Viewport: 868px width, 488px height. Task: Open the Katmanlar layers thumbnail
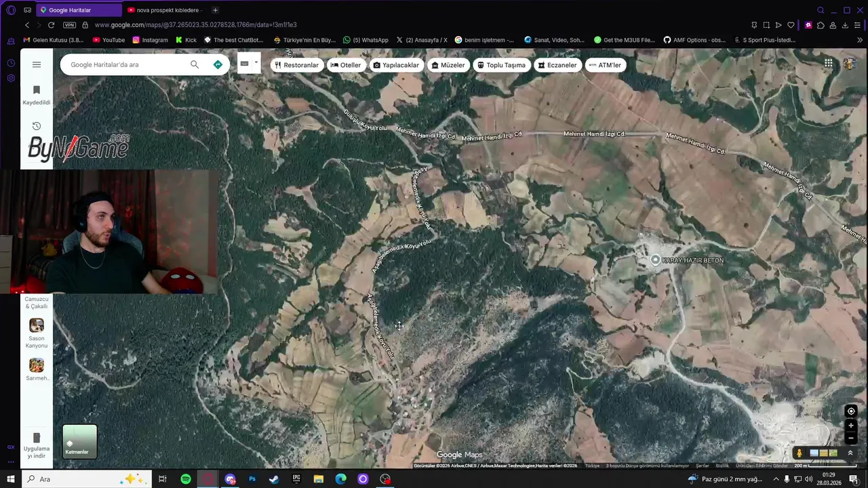tap(80, 441)
